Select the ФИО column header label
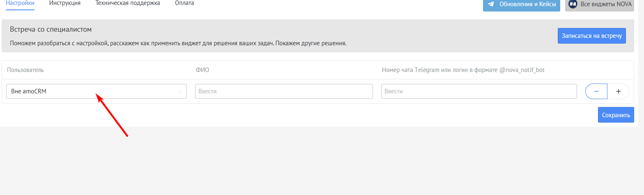Screen dimensions: 644x195 [202, 70]
